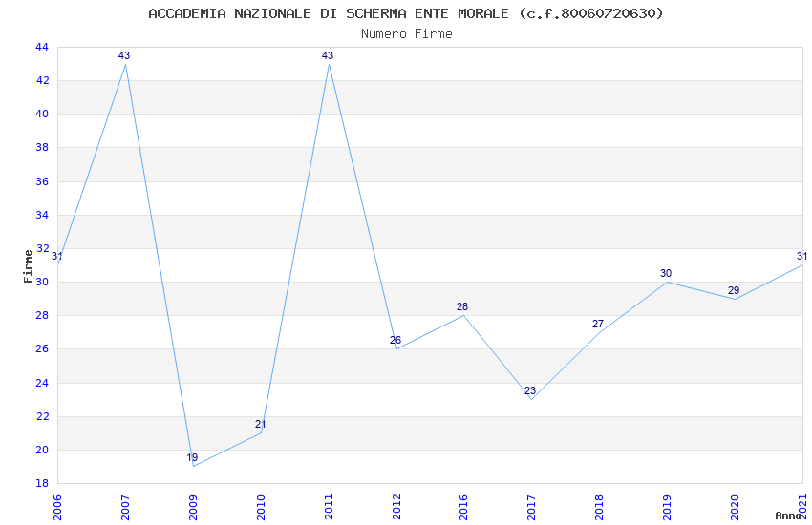The height and width of the screenshot is (525, 812).
Task: Click y-axis tick label 40
Action: tap(42, 114)
